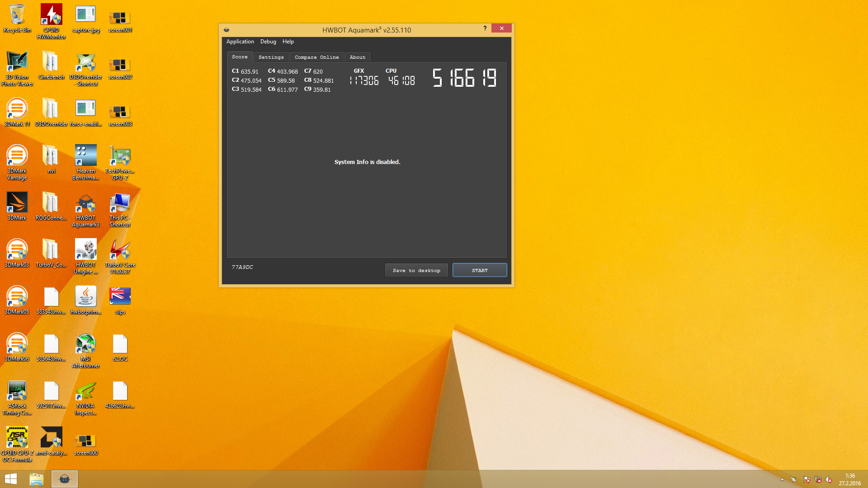Select the 585648.hwbot file icon
Image resolution: width=868 pixels, height=488 pixels.
coord(51,347)
